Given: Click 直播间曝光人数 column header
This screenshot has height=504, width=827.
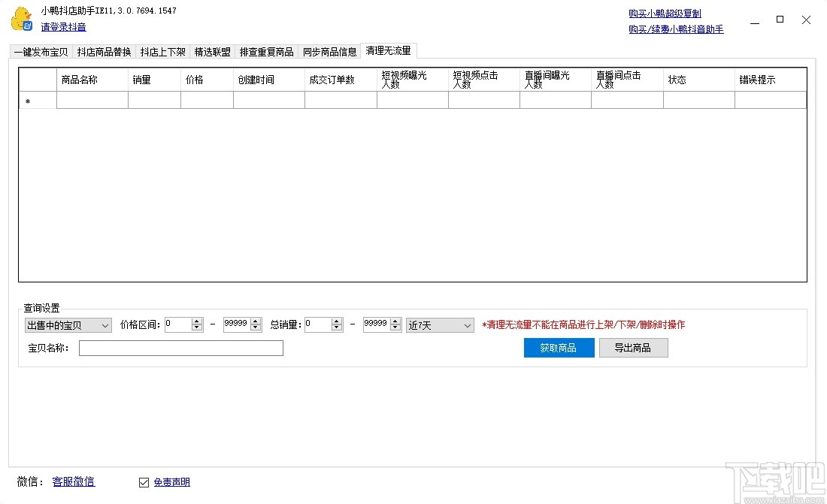Looking at the screenshot, I should point(556,80).
